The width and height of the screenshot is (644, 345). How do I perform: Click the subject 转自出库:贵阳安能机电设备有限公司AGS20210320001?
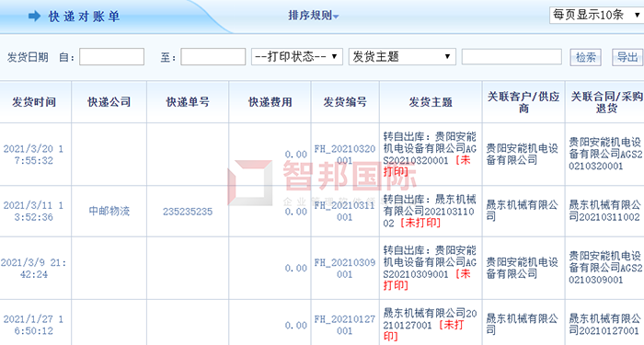[430, 148]
